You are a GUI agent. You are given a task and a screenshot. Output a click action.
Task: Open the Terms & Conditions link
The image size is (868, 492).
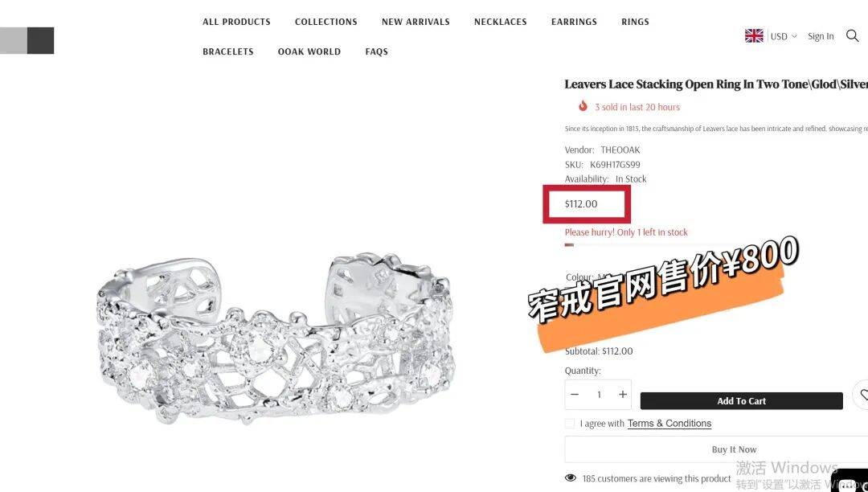[x=669, y=424]
